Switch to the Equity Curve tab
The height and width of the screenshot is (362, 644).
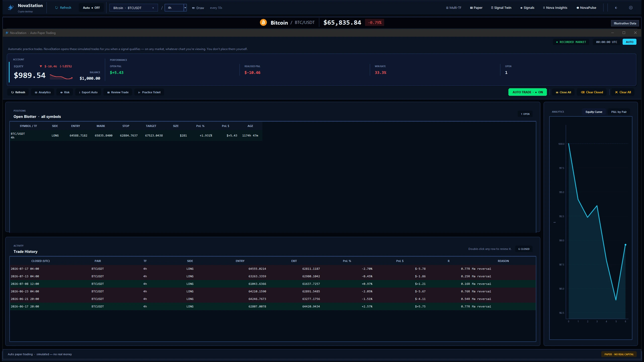(x=594, y=112)
